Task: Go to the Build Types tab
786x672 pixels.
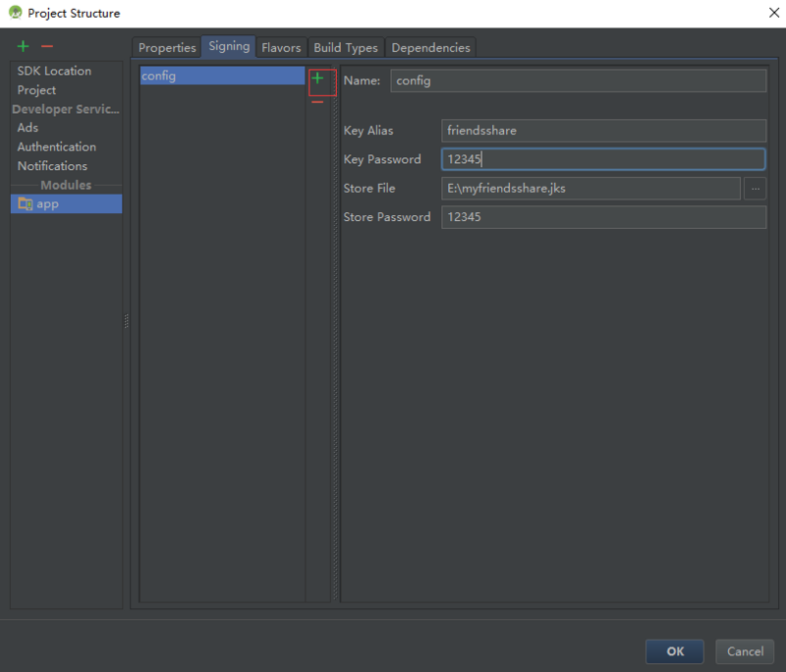Action: click(x=346, y=47)
